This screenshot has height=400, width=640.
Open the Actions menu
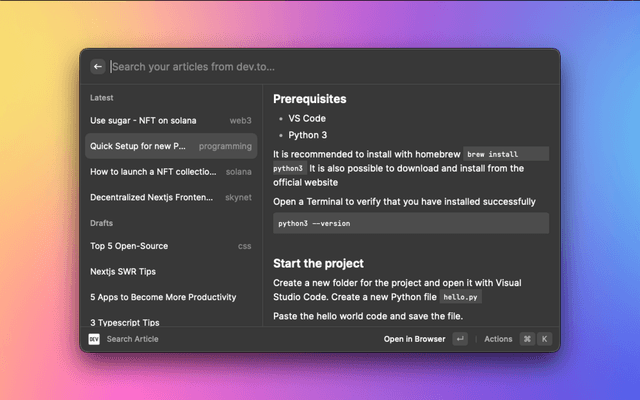(498, 339)
